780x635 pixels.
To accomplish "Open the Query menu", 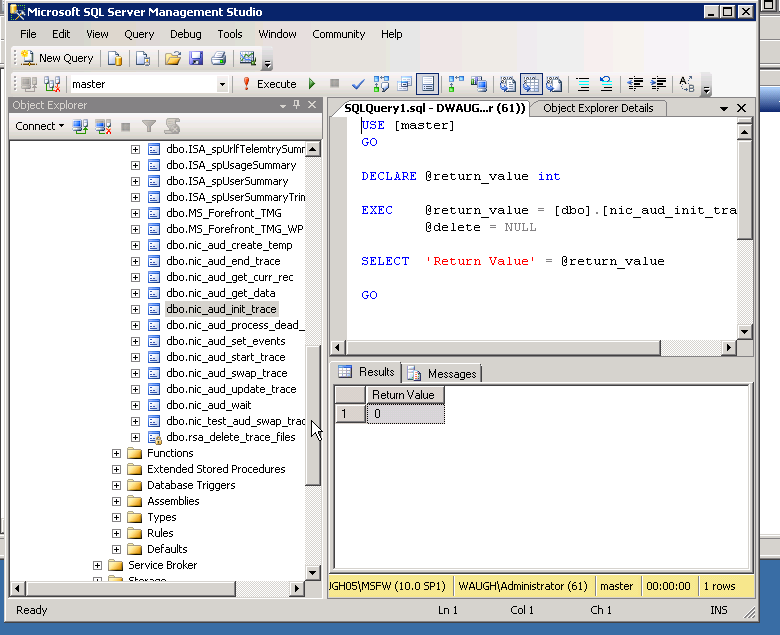I will click(x=139, y=34).
